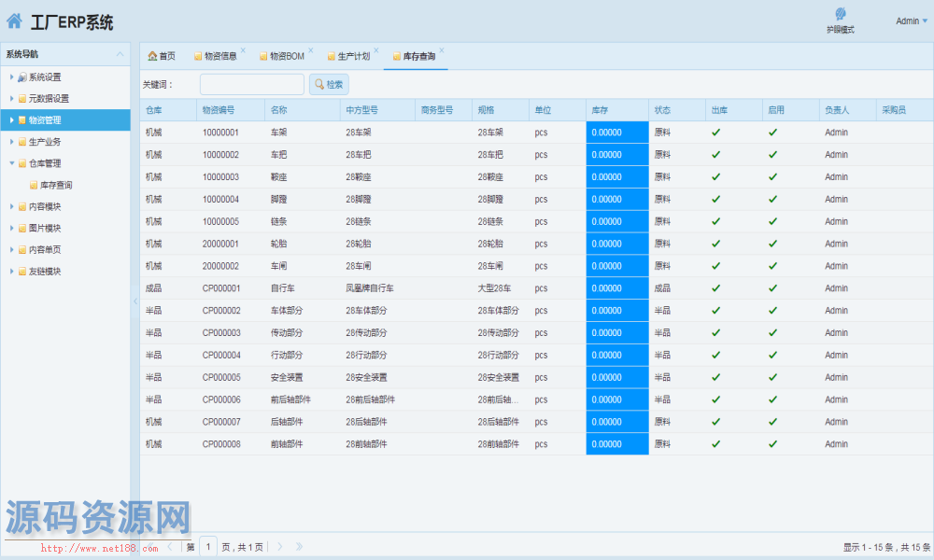
Task: Close the 物资信息 tab
Action: 243,50
